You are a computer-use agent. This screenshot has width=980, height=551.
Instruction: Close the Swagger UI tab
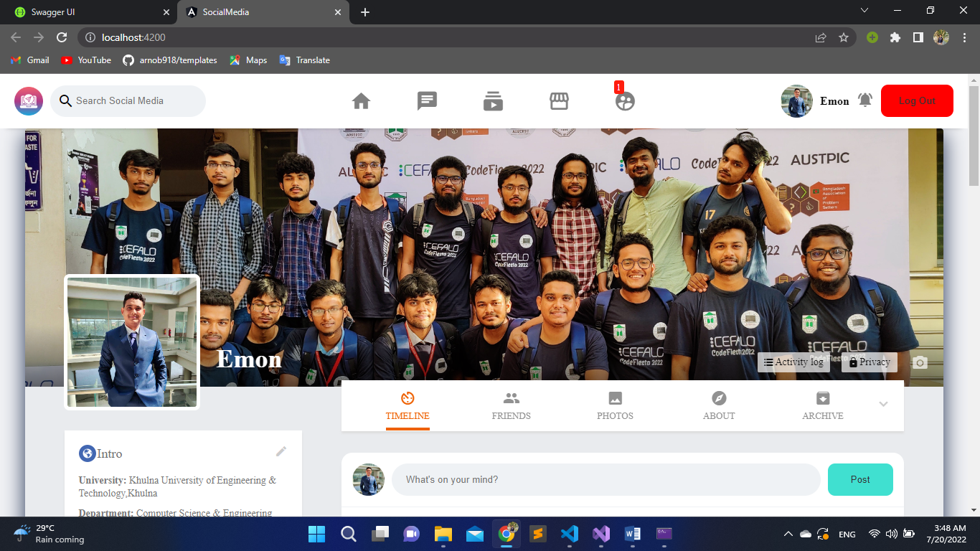[166, 12]
